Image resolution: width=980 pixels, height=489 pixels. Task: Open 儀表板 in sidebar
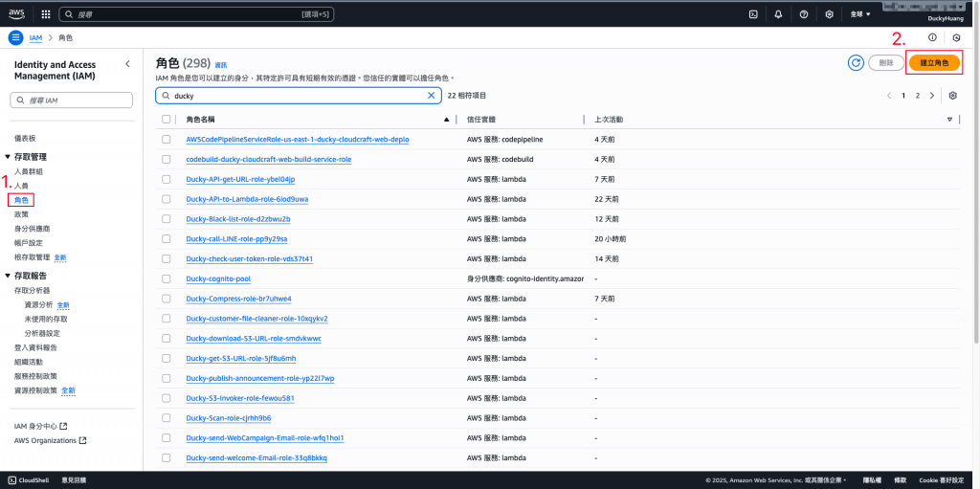coord(25,138)
